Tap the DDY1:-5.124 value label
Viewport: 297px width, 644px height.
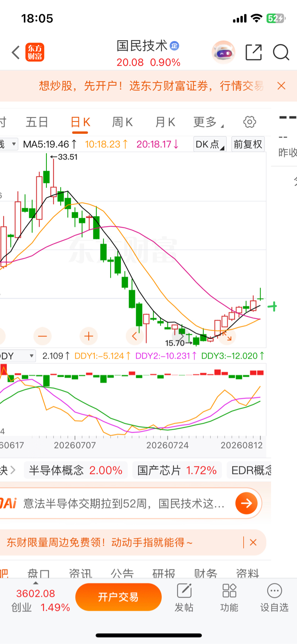(102, 356)
